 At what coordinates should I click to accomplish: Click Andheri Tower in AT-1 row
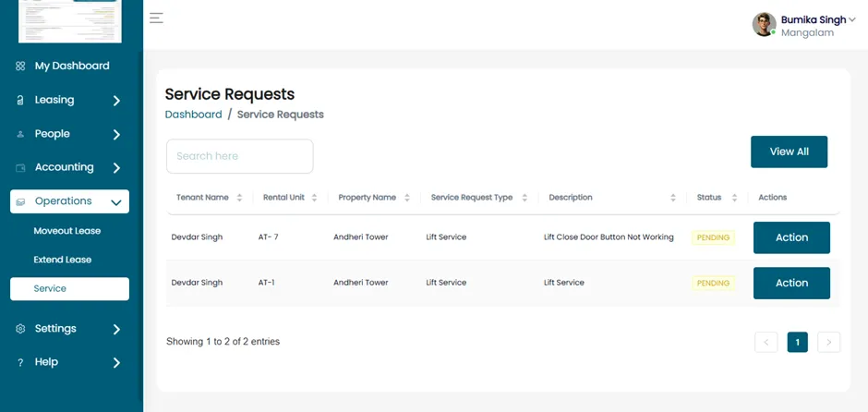(x=360, y=283)
